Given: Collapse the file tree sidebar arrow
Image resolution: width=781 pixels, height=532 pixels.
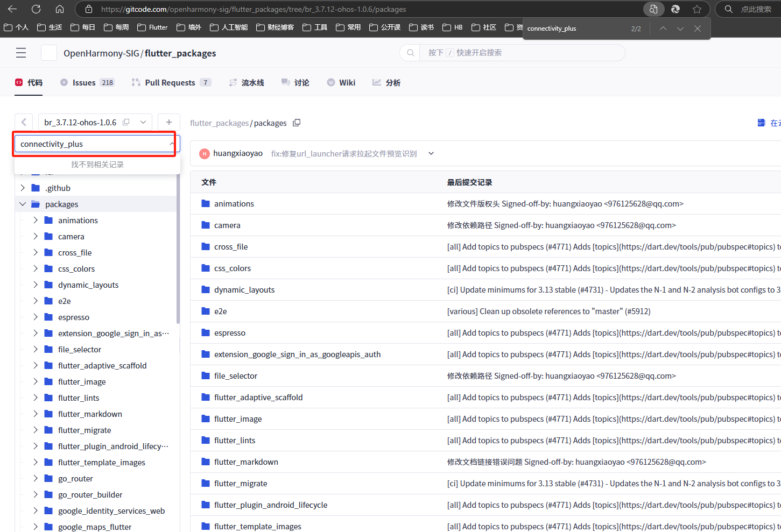Looking at the screenshot, I should (24, 122).
